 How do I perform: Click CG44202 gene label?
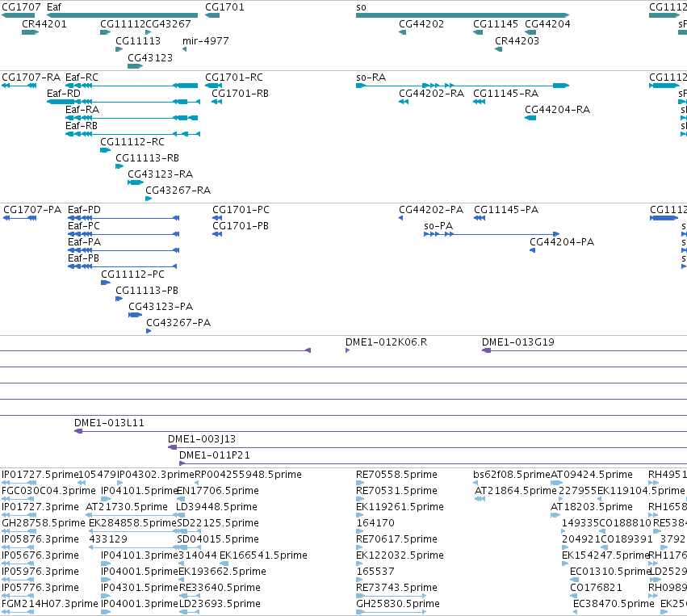421,23
